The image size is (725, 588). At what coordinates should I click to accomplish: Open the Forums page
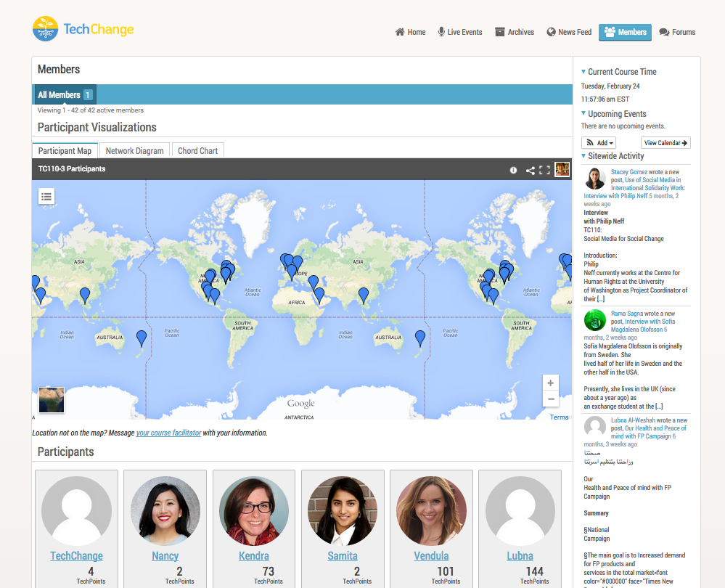pyautogui.click(x=677, y=32)
